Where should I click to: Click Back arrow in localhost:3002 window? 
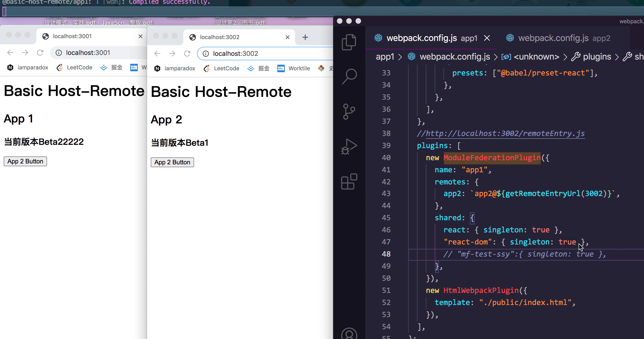[157, 54]
